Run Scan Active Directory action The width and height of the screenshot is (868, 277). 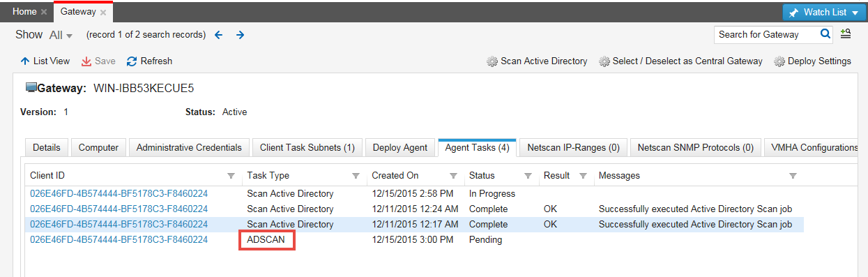[537, 61]
